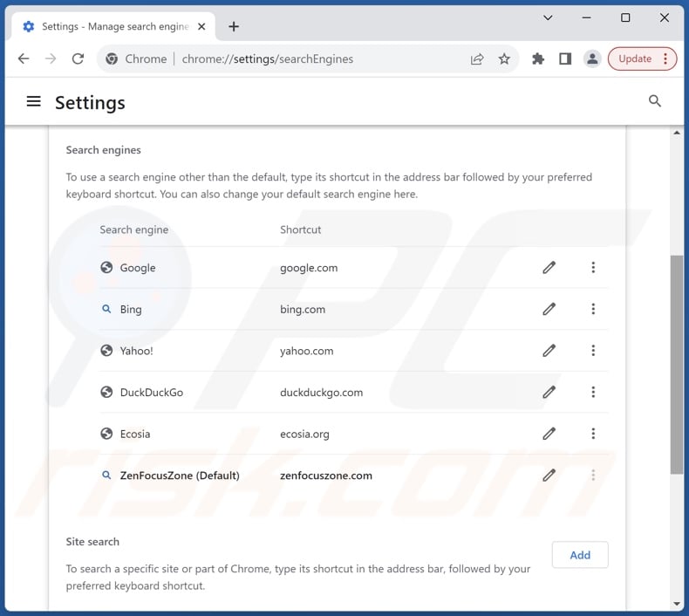Viewport: 689px width, 616px height.
Task: Open more actions for DuckDuckGo
Action: [593, 393]
